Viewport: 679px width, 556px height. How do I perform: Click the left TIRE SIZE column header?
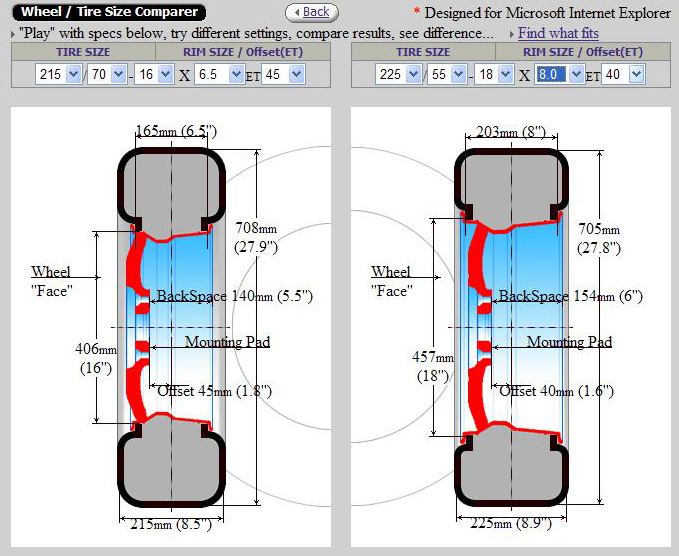(x=85, y=52)
